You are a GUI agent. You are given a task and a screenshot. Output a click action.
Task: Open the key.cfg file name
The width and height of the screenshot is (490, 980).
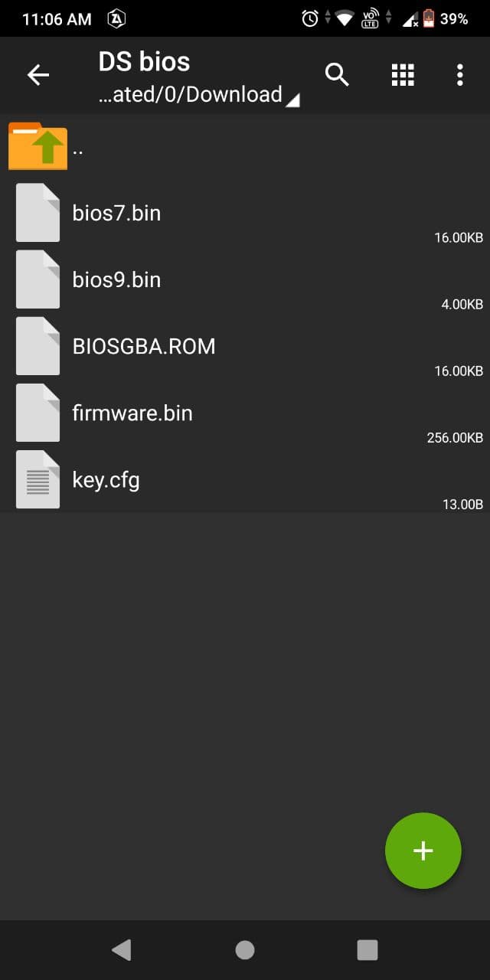106,480
